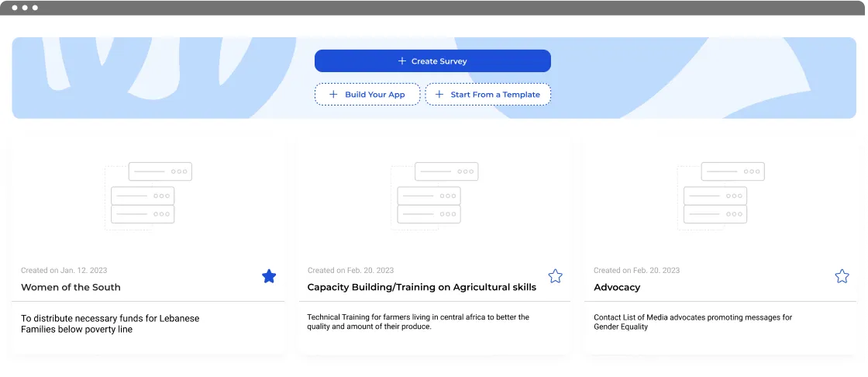Viewport: 868px width, 377px height.
Task: Open Capacity Building survey placeholder thumbnail
Action: 435,195
